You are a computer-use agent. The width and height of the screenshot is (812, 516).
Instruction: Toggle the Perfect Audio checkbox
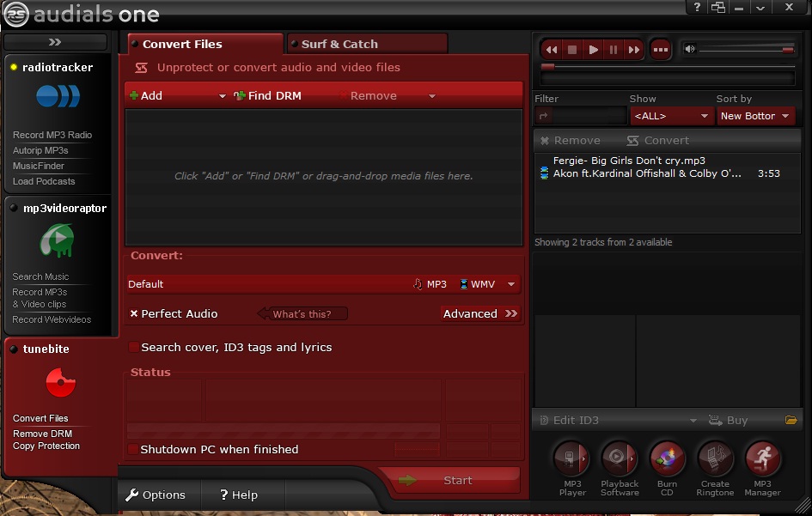point(133,313)
